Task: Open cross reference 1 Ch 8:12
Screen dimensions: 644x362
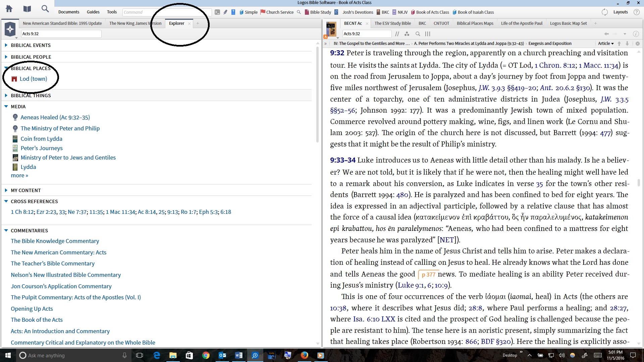Action: tap(22, 212)
